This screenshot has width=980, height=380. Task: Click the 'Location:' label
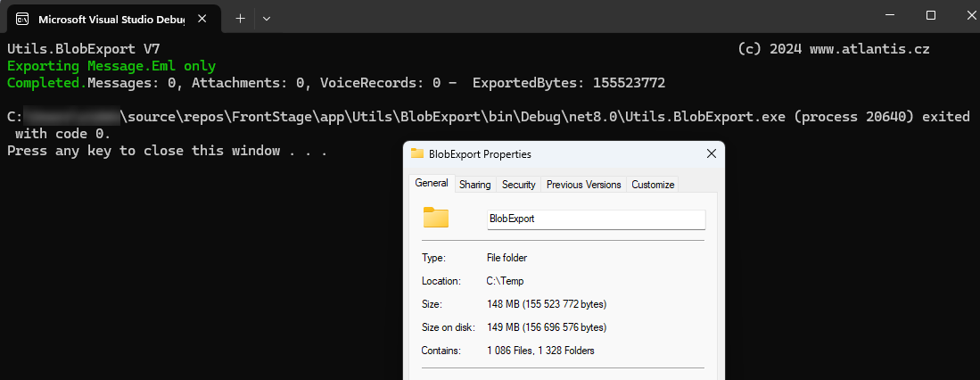441,281
